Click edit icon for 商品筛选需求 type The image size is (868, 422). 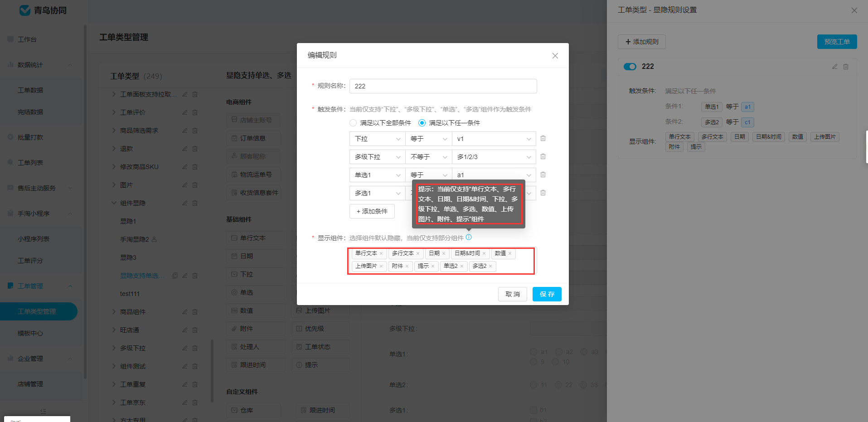[185, 131]
